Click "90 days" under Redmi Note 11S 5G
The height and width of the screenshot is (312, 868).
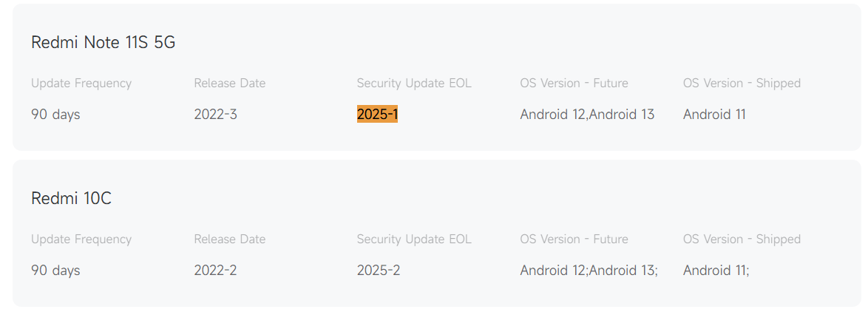pyautogui.click(x=55, y=115)
